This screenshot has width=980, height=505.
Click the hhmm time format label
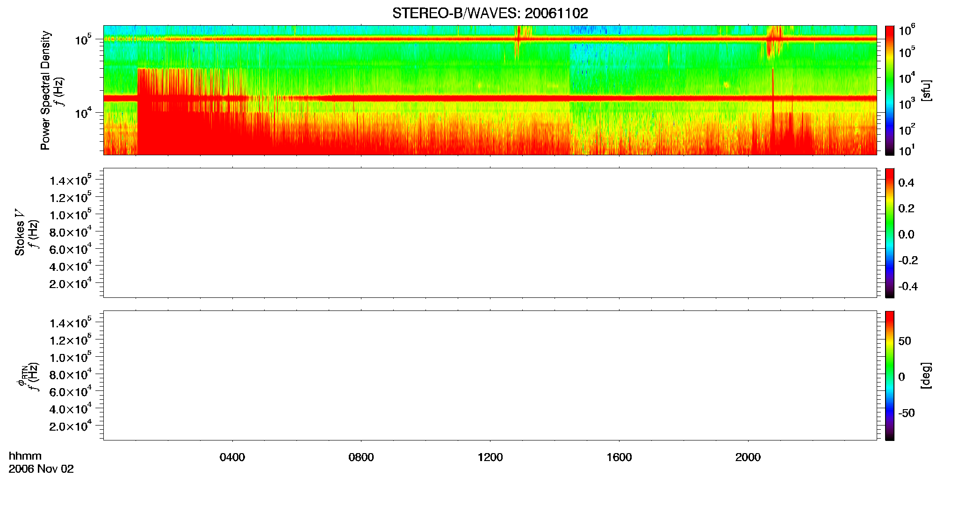click(x=25, y=456)
